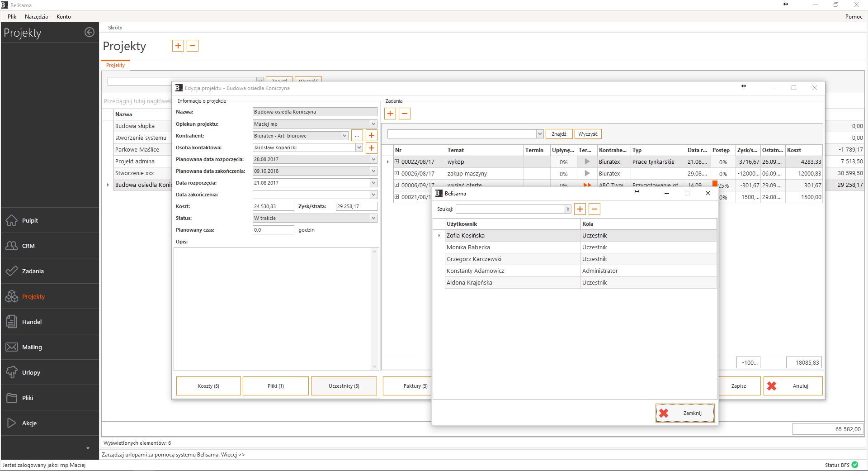Open the Data zakończenia date picker
868x471 pixels.
[373, 195]
